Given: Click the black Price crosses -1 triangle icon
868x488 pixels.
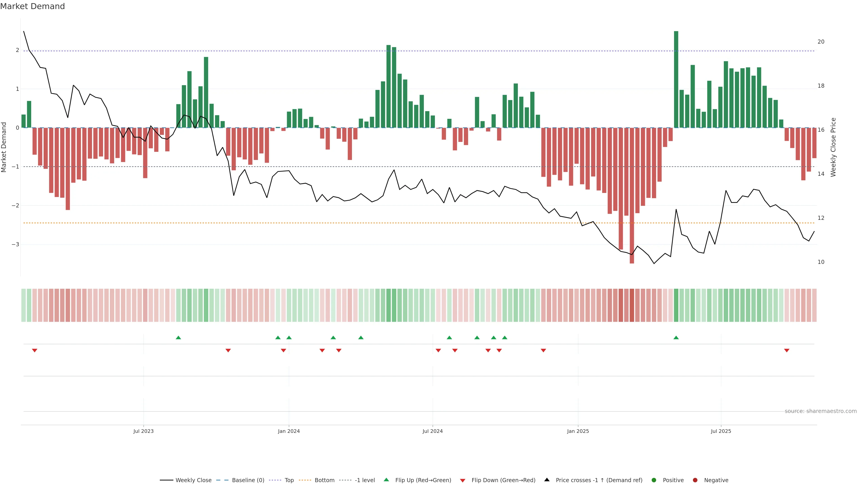Looking at the screenshot, I should [547, 480].
